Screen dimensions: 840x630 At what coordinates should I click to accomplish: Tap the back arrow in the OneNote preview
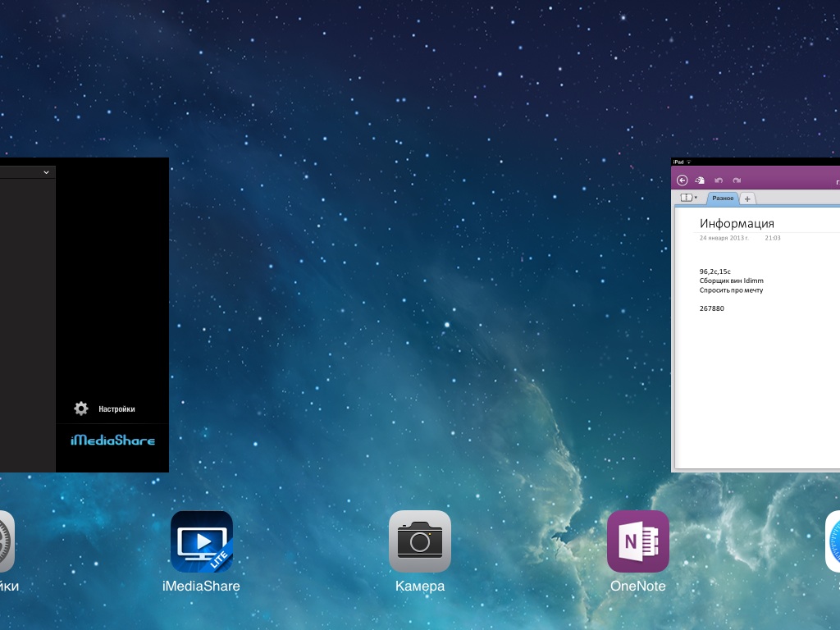(x=682, y=180)
